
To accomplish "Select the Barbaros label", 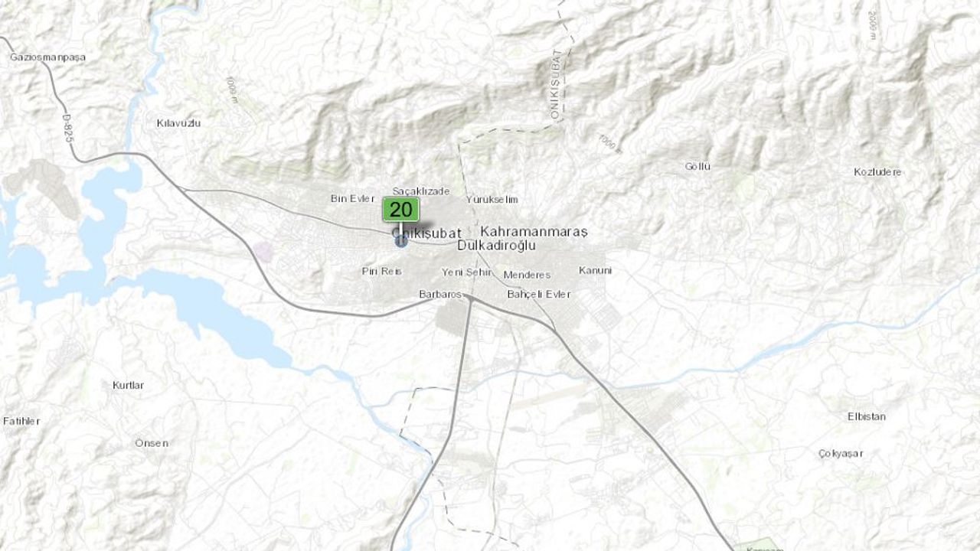I will (x=440, y=294).
